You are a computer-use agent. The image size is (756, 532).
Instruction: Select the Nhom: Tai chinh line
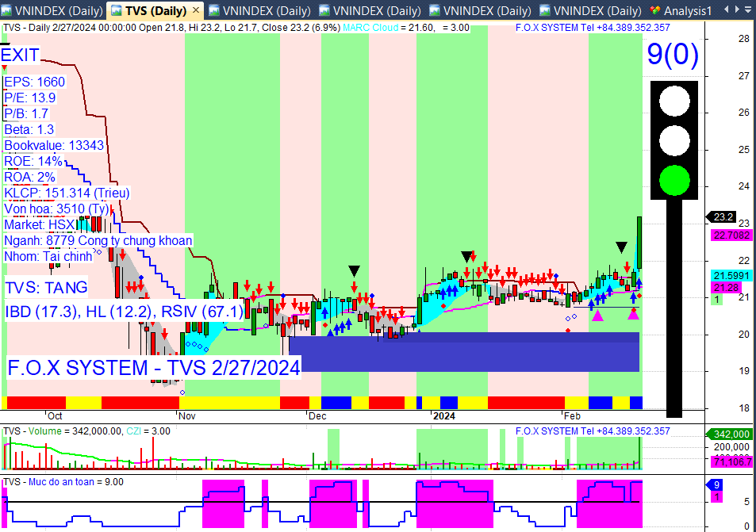[48, 256]
